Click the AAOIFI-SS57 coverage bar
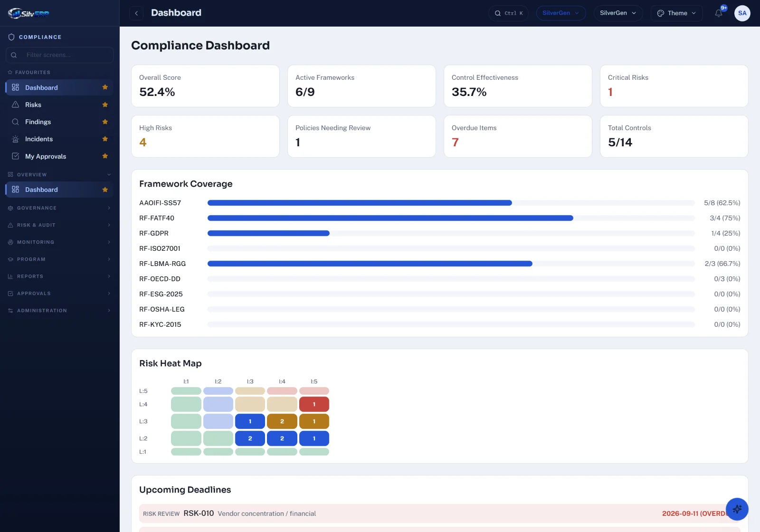Viewport: 760px width, 532px height. pyautogui.click(x=451, y=203)
